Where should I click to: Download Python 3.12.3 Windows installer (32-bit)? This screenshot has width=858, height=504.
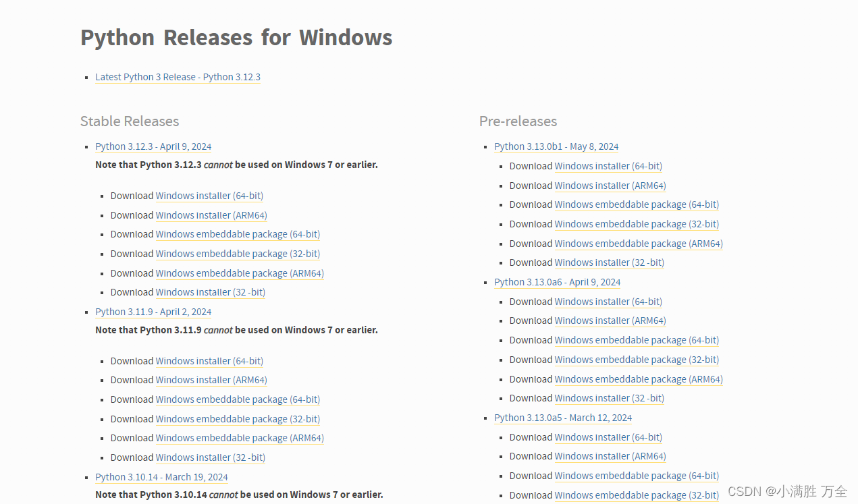click(x=211, y=292)
